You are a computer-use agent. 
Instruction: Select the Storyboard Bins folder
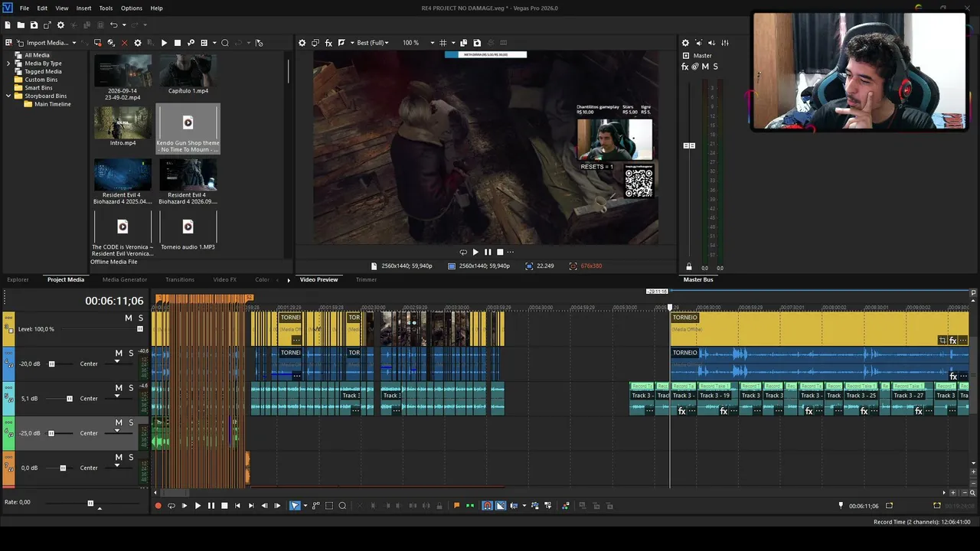[x=45, y=96]
